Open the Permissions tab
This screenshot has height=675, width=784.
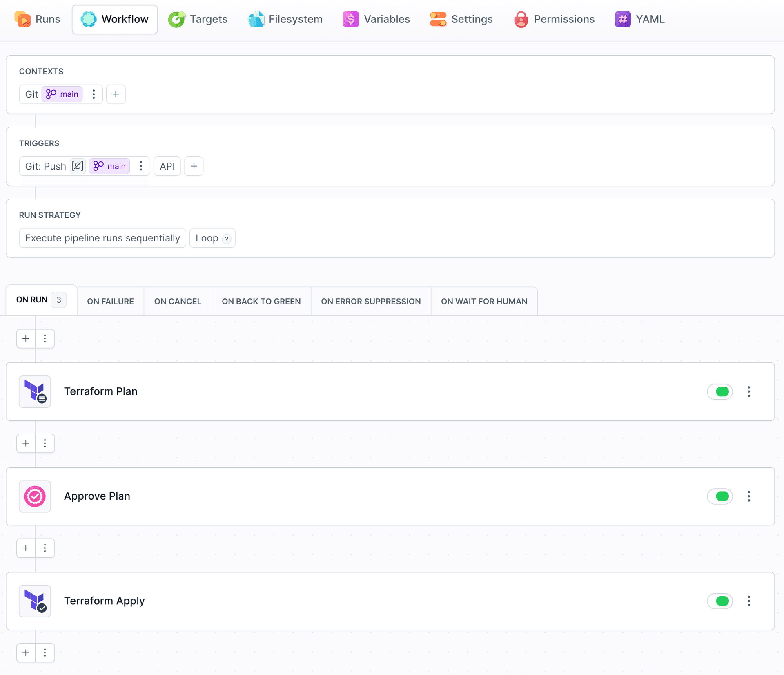(554, 19)
